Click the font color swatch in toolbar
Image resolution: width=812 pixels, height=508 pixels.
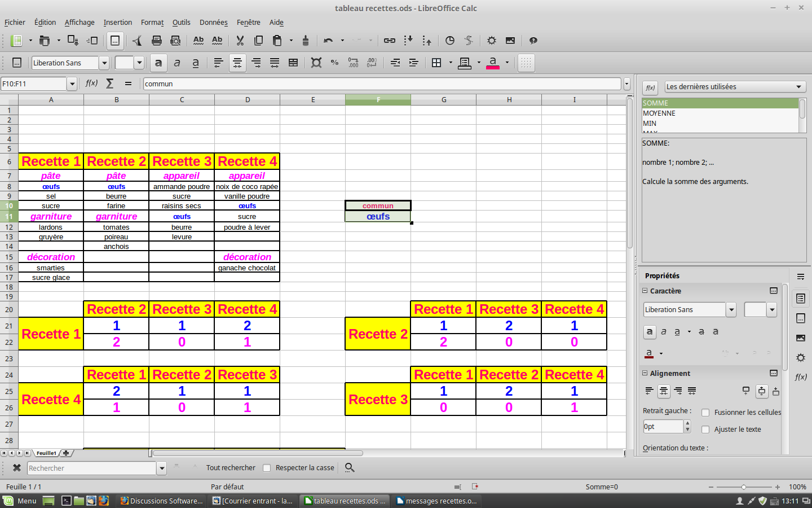click(x=492, y=63)
